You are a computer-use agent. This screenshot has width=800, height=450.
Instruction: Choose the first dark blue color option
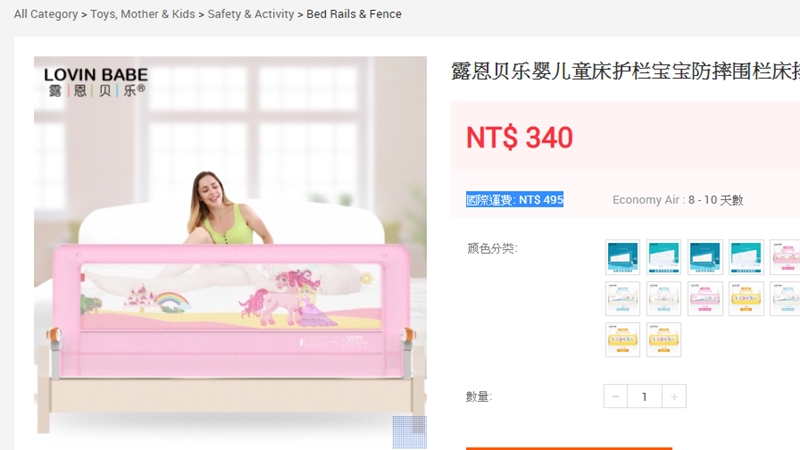tap(622, 257)
